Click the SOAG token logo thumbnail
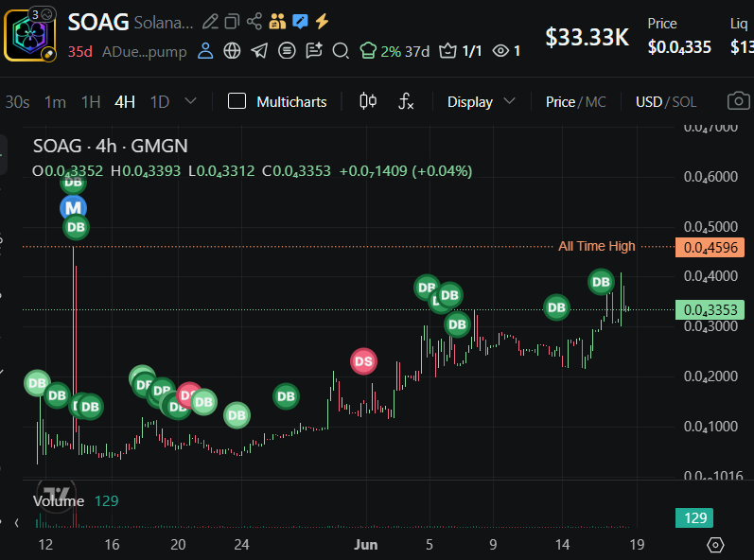 click(x=30, y=35)
